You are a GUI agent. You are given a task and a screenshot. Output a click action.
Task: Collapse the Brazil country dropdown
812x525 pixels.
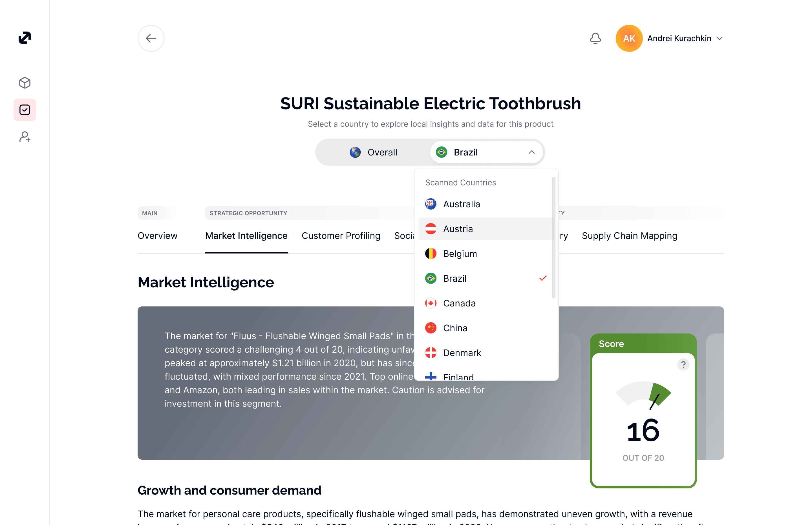tap(531, 152)
